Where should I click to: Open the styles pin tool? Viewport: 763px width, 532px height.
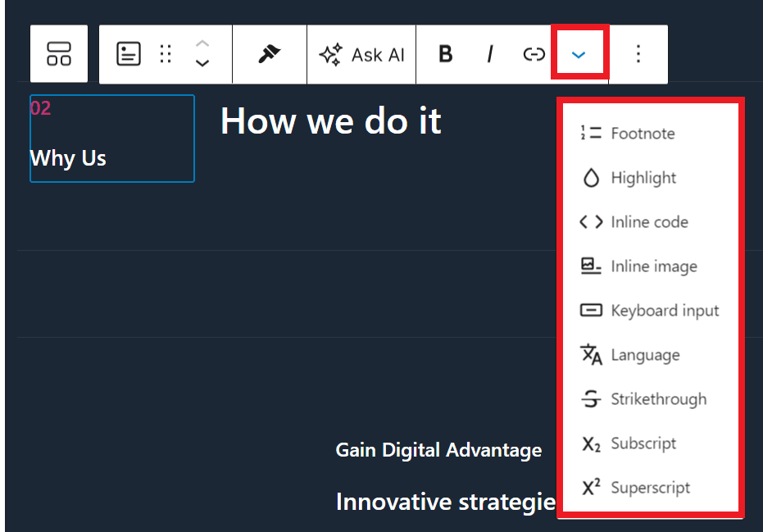coord(269,54)
